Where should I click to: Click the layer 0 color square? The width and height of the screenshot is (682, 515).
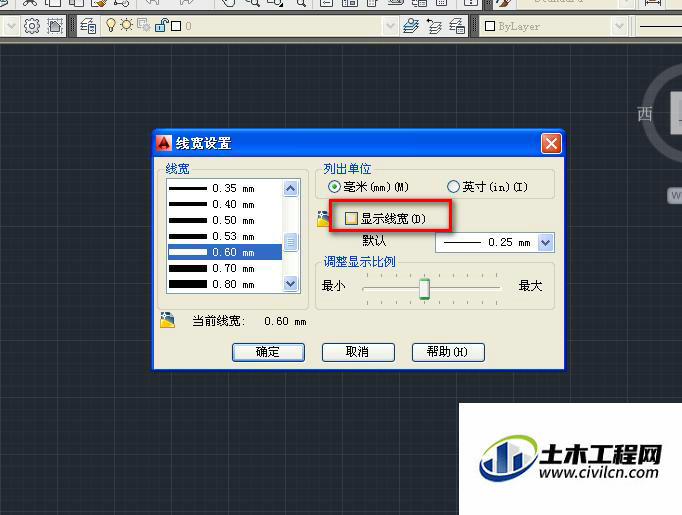176,26
